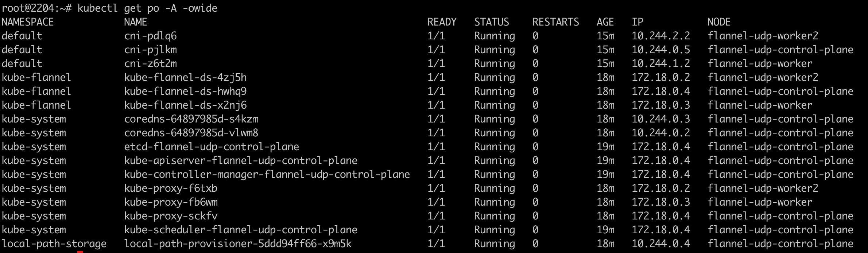The image size is (868, 253).
Task: Click the RESTARTS column header
Action: coord(555,22)
